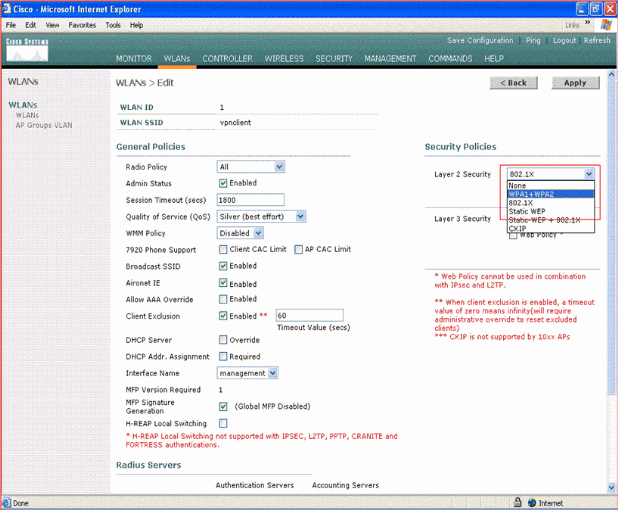The image size is (618, 510).
Task: Open the CONTROLLER tab
Action: click(227, 59)
